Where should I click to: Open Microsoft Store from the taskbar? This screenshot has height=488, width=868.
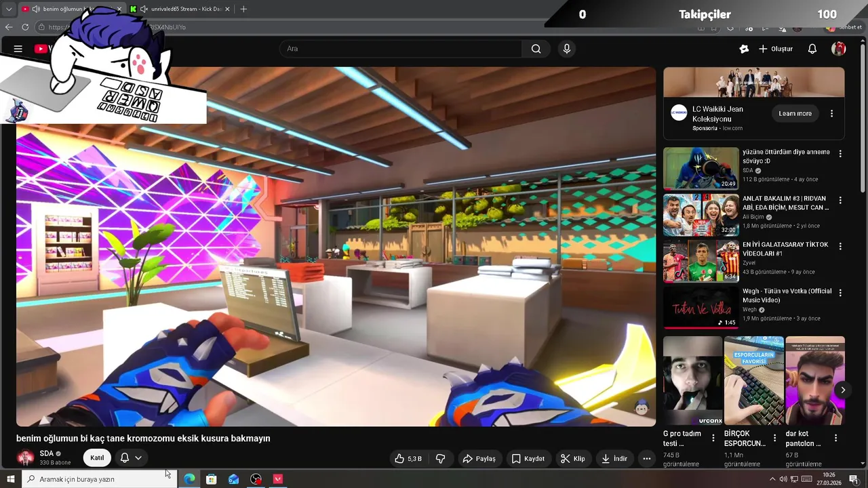212,479
